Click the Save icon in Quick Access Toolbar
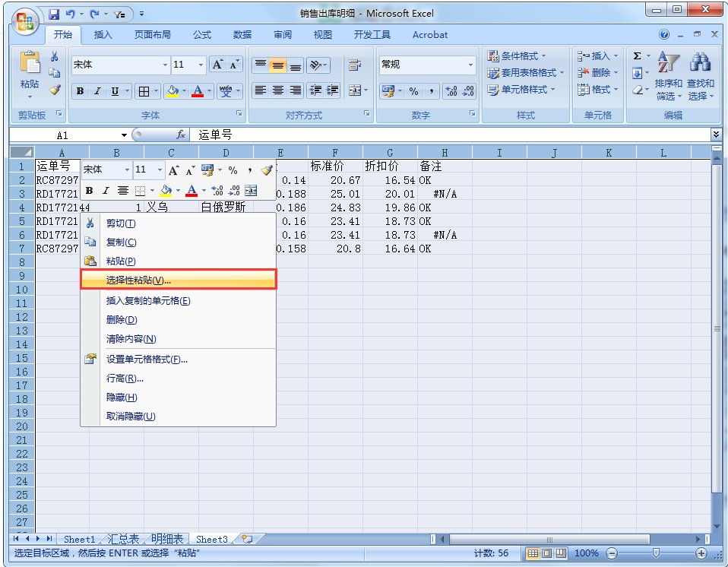The image size is (728, 567). 54,14
